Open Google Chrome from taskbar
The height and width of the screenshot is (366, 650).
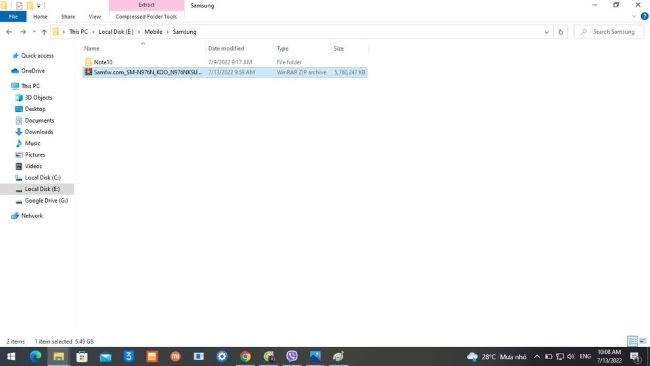click(245, 356)
